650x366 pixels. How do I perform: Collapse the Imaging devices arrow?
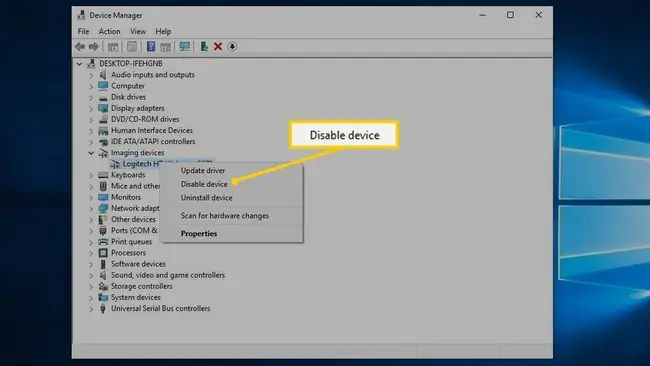[91, 153]
